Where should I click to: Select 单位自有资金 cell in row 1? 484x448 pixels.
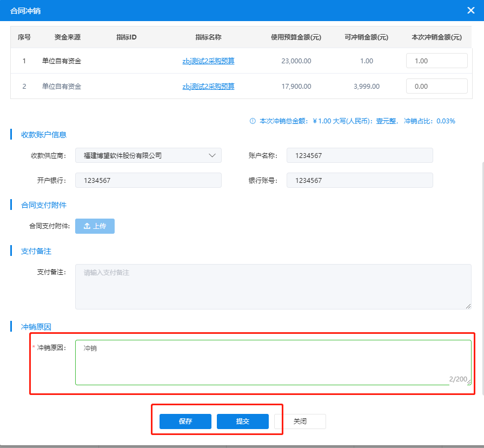[62, 61]
